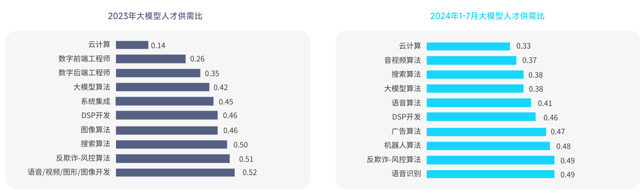Click the 云计算 bar in the 2024 chart
644x196 pixels.
(468, 46)
